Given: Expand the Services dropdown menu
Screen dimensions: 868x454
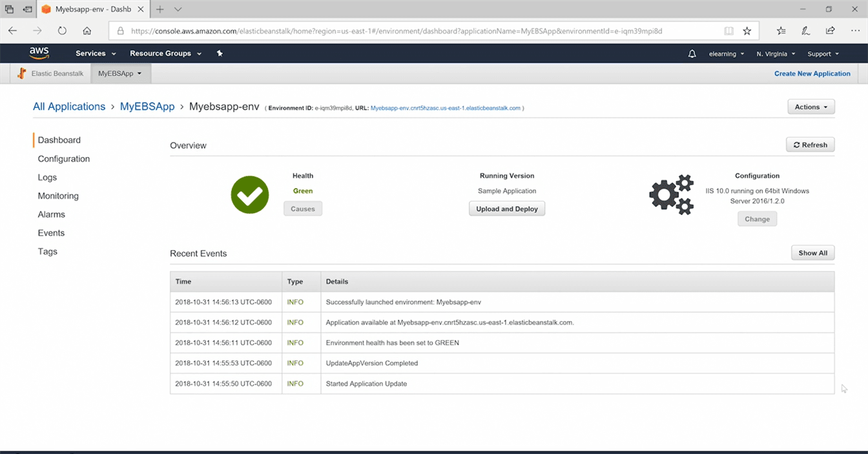Looking at the screenshot, I should (x=96, y=54).
